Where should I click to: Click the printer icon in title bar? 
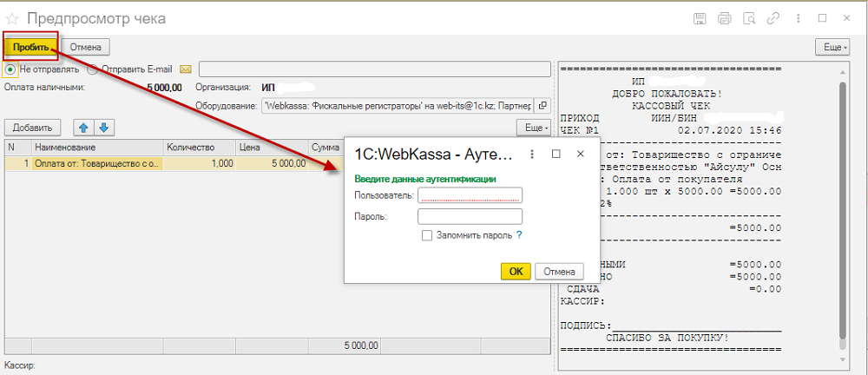pos(725,18)
